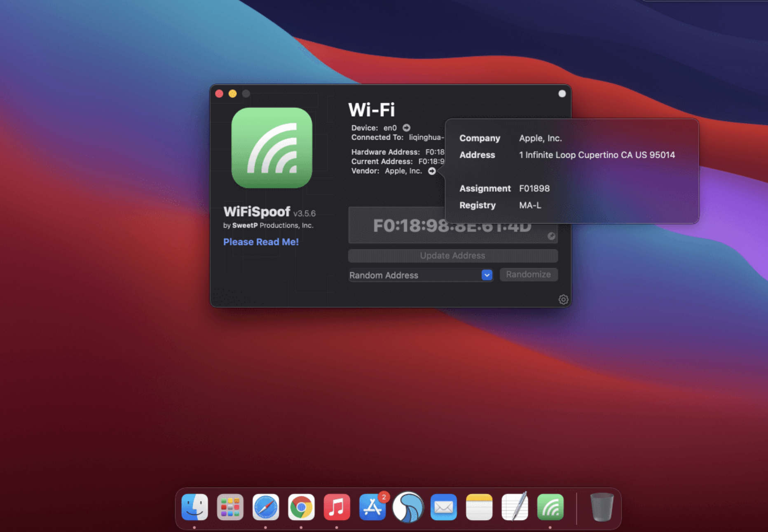The width and height of the screenshot is (768, 532).
Task: Click the WiFiSpoof green app logo
Action: 272,147
